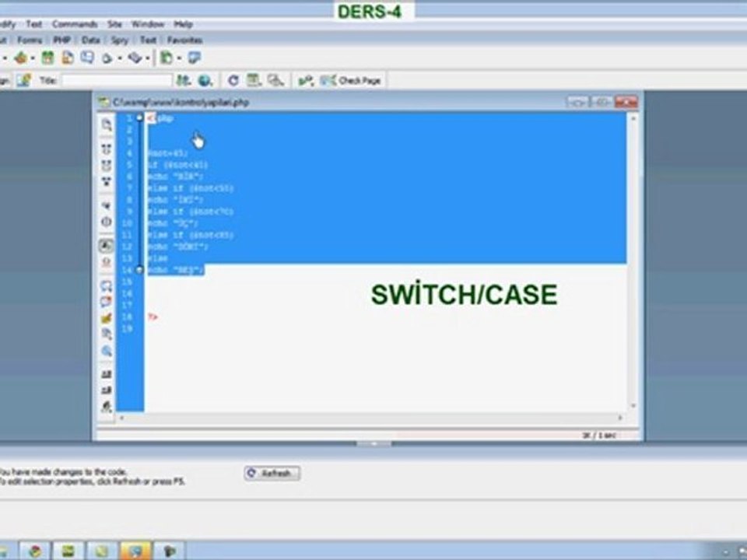Click the blue tag chooser icon
Image resolution: width=747 pixels, height=560 pixels.
coord(195,58)
